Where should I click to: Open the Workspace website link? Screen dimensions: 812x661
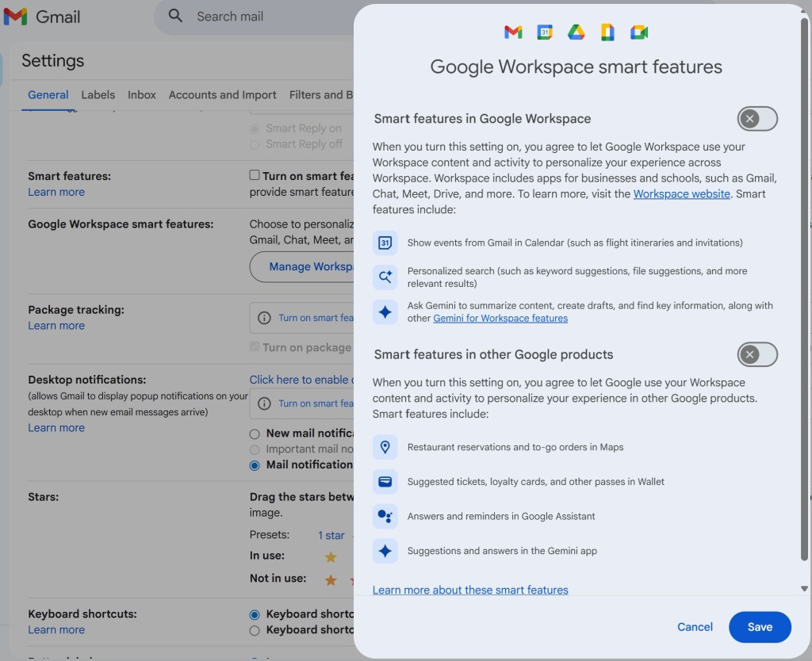point(681,193)
